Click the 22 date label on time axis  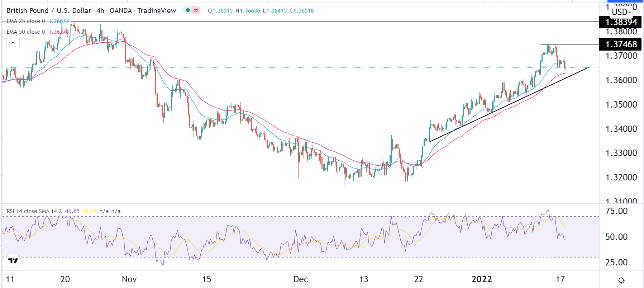click(419, 279)
